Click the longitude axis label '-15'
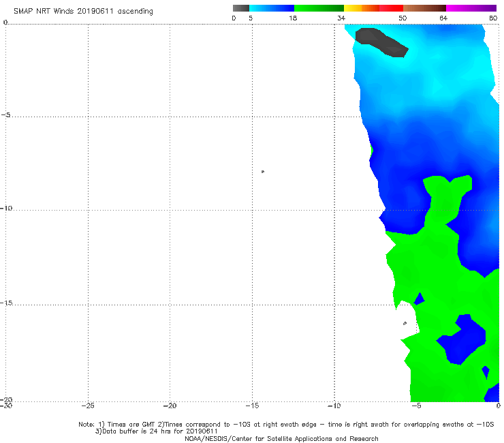 point(252,406)
